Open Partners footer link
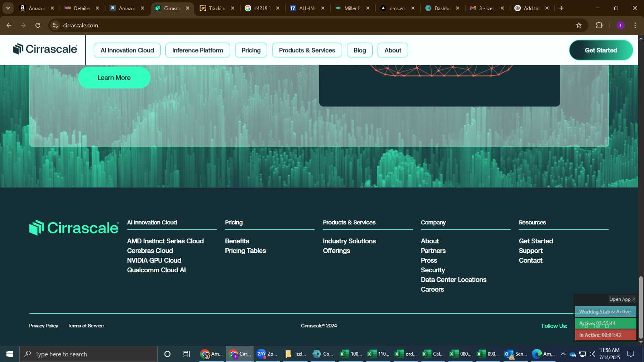The image size is (644, 362). coord(433,251)
